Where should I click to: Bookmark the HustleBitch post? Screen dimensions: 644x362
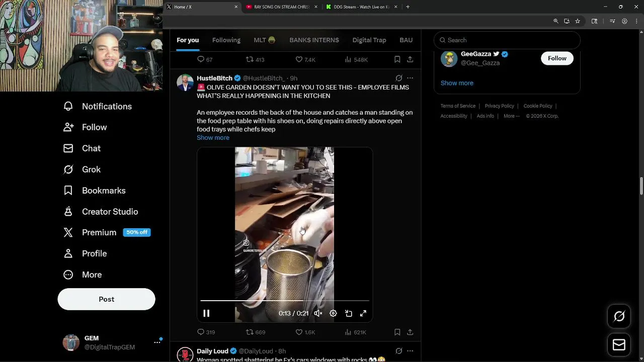click(x=397, y=332)
